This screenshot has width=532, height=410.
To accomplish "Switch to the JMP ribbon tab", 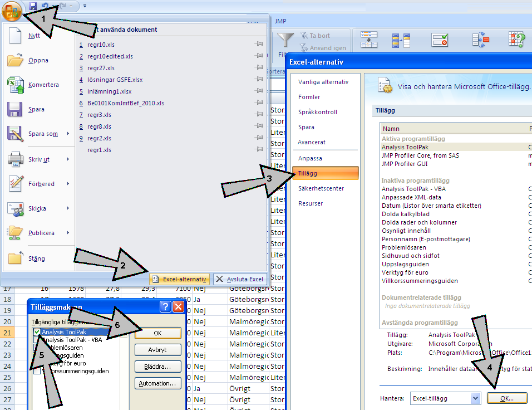I will point(280,21).
